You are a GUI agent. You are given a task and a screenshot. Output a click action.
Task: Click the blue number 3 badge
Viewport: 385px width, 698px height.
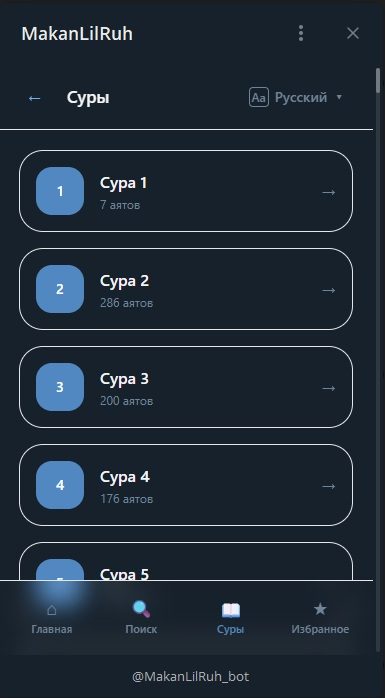pos(60,387)
